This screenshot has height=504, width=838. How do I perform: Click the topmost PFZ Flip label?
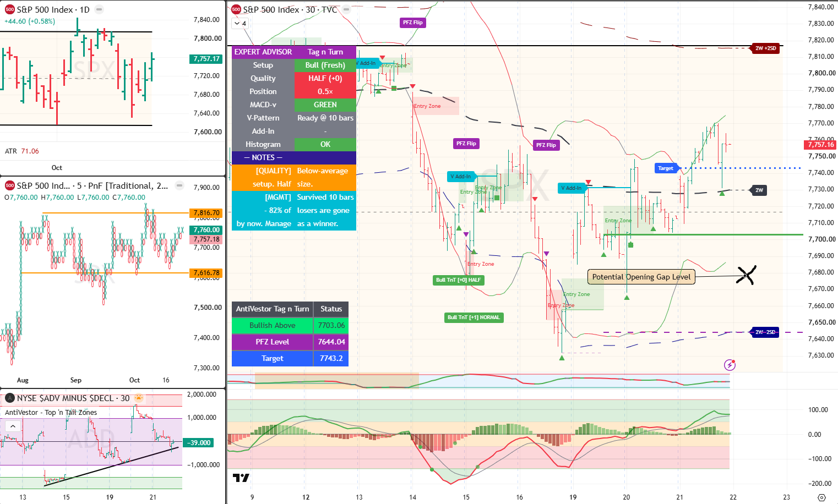point(413,23)
